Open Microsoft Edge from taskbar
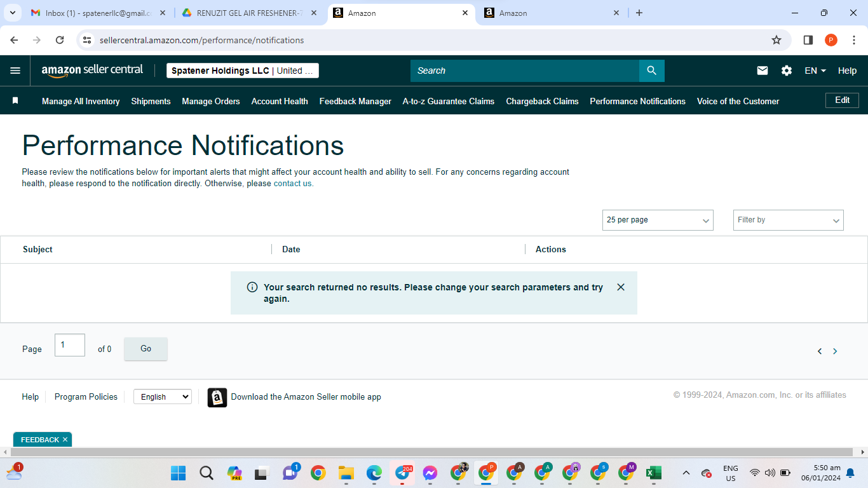The width and height of the screenshot is (868, 488). (374, 473)
